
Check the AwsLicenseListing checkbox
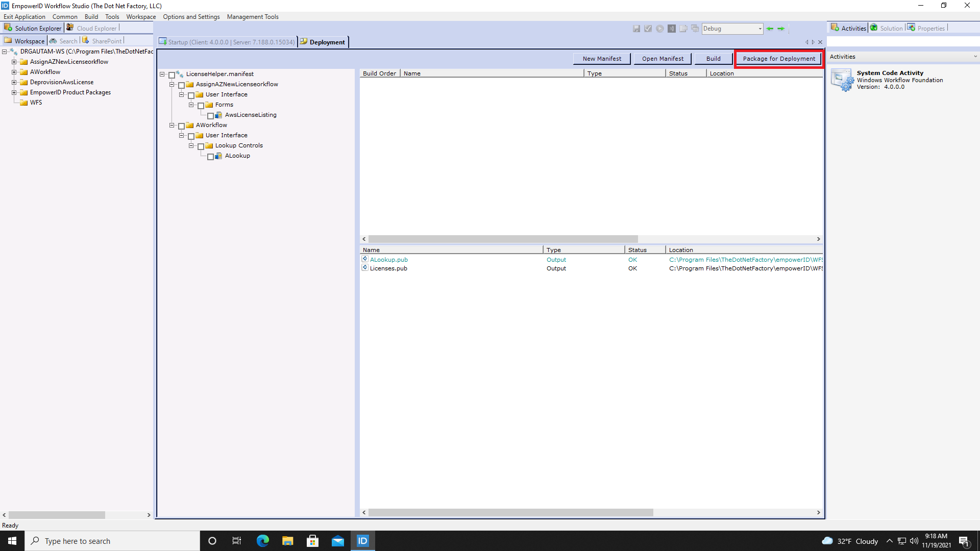click(211, 115)
